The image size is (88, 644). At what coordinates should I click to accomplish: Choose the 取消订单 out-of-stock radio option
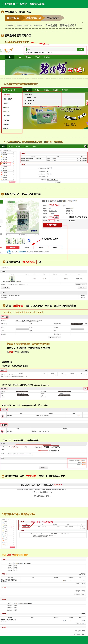tap(20, 454)
